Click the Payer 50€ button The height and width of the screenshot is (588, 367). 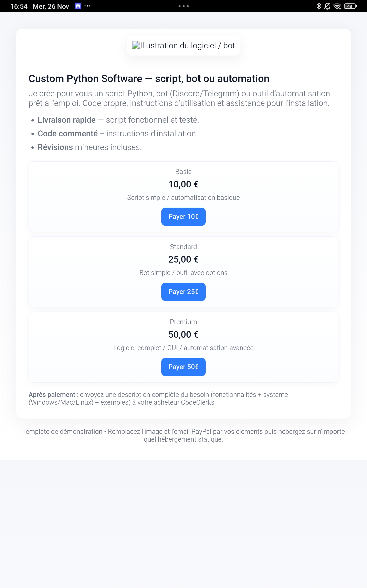(183, 367)
